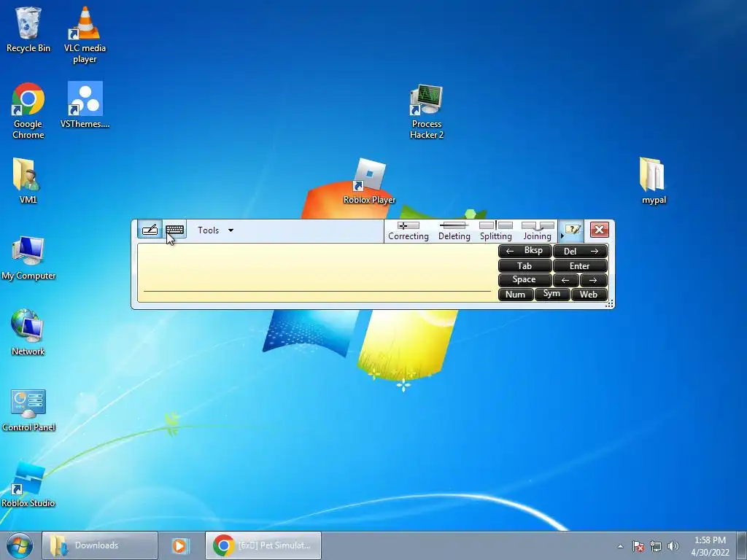Select the VSThemes desktop shortcut

click(x=85, y=105)
